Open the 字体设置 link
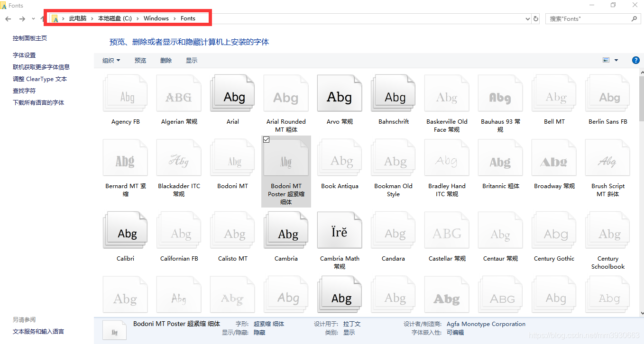The width and height of the screenshot is (644, 344). (24, 55)
